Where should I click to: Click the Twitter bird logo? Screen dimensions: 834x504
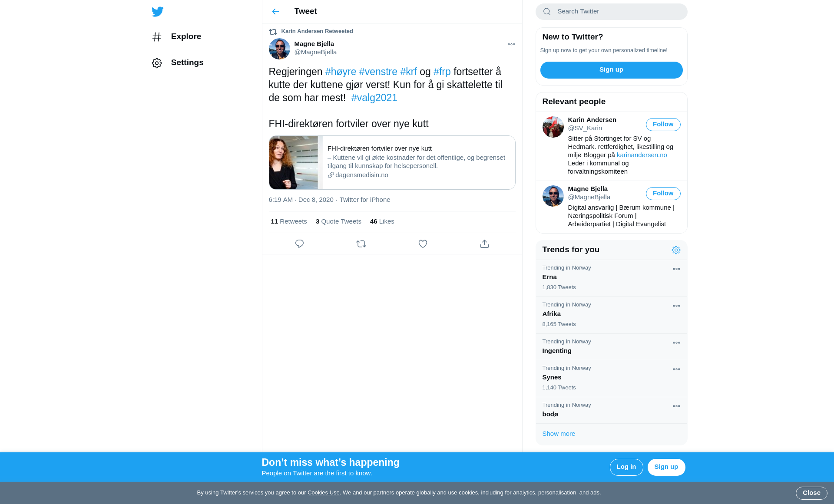[157, 12]
